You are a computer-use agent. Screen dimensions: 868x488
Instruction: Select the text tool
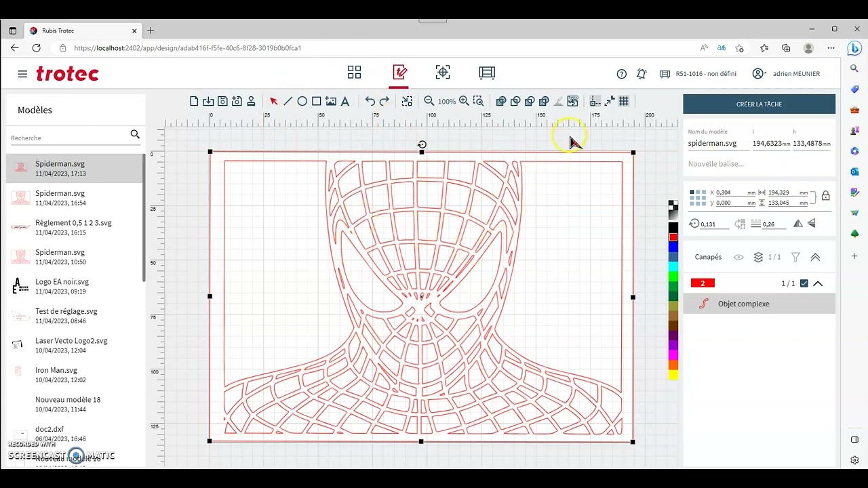[x=344, y=101]
